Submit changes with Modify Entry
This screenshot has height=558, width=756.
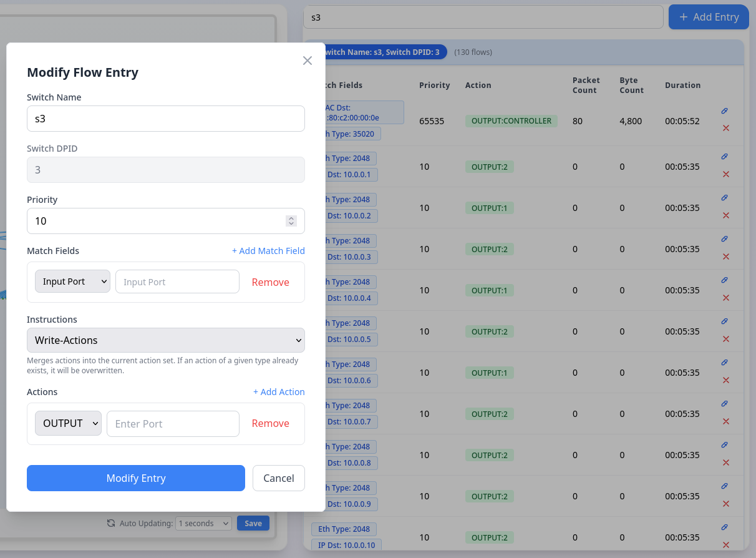coord(135,478)
